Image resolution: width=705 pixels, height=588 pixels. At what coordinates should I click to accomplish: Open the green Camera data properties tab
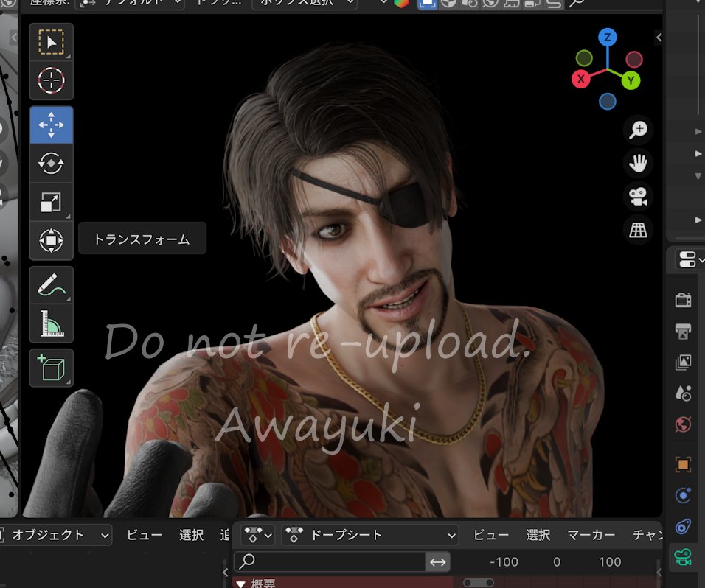683,558
